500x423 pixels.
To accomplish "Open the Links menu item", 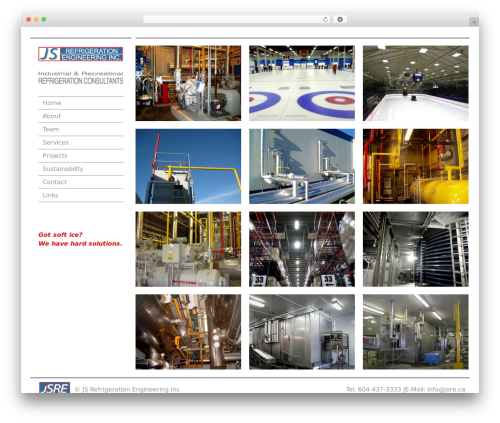I will pyautogui.click(x=81, y=195).
